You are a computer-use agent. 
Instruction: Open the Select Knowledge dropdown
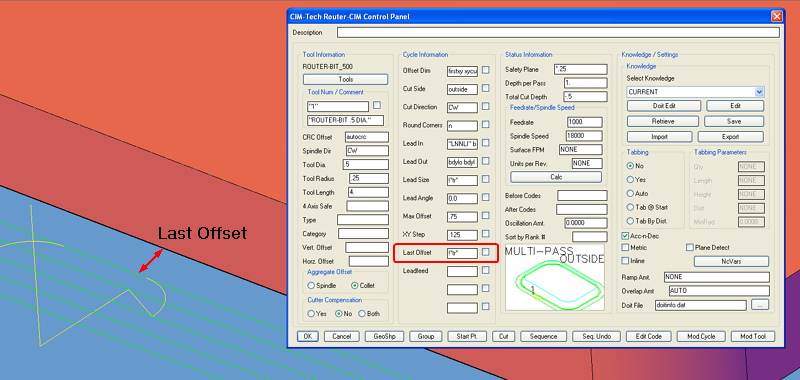759,92
